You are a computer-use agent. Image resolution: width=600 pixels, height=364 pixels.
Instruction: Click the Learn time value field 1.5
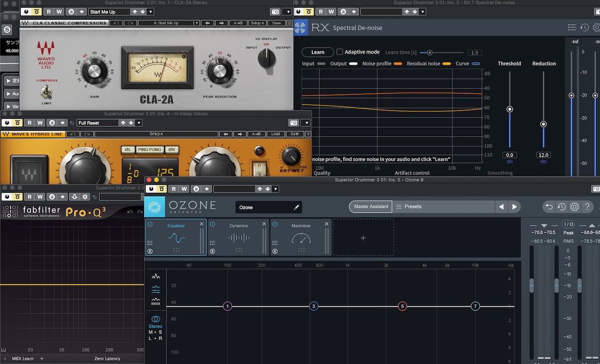(475, 53)
